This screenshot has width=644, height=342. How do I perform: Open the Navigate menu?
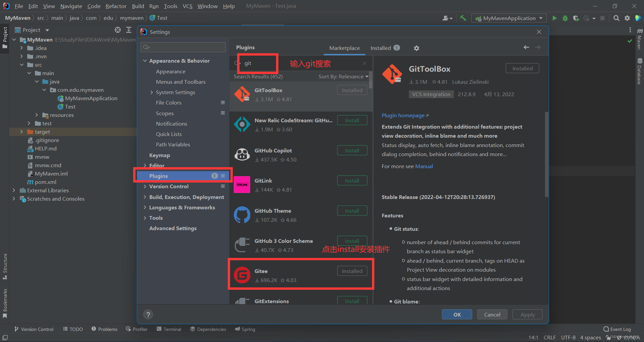71,6
